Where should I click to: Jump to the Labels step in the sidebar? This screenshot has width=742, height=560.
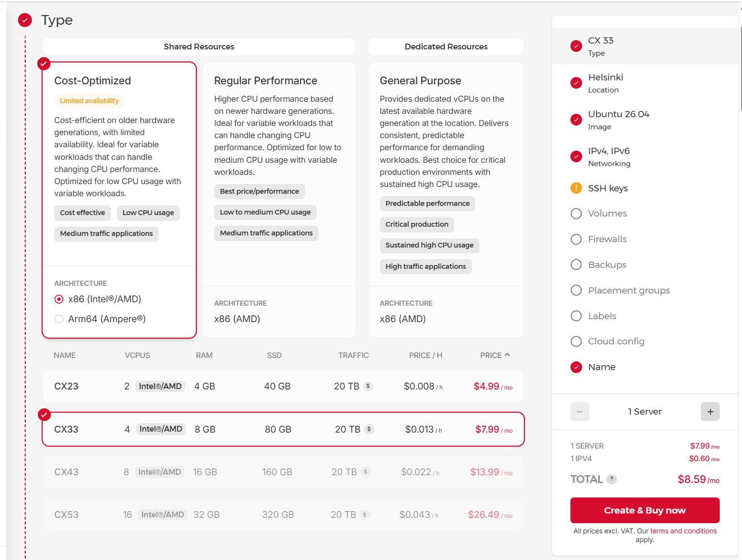tap(602, 316)
